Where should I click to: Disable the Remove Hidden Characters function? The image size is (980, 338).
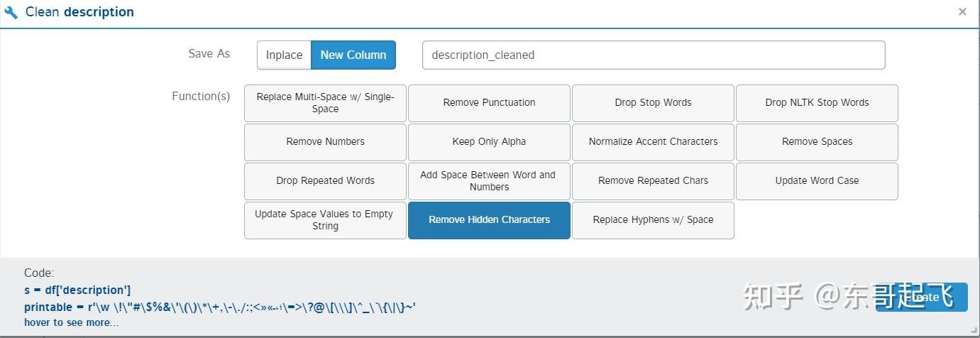[x=489, y=220]
